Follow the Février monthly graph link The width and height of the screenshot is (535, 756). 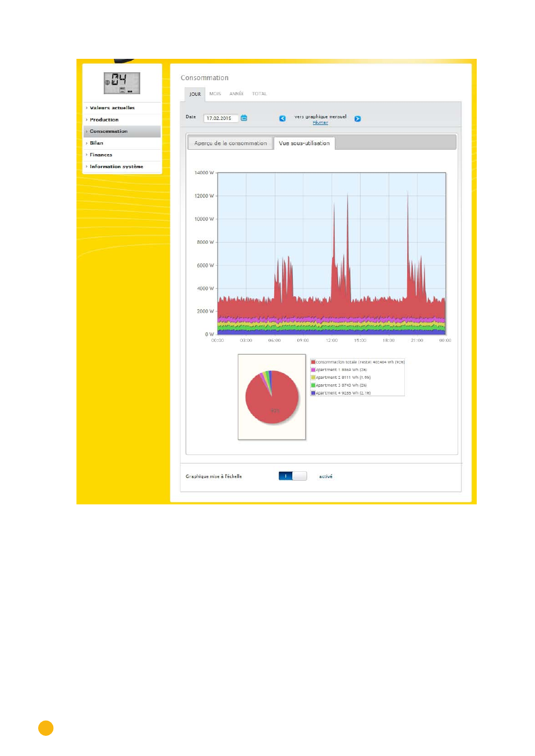[x=320, y=122]
